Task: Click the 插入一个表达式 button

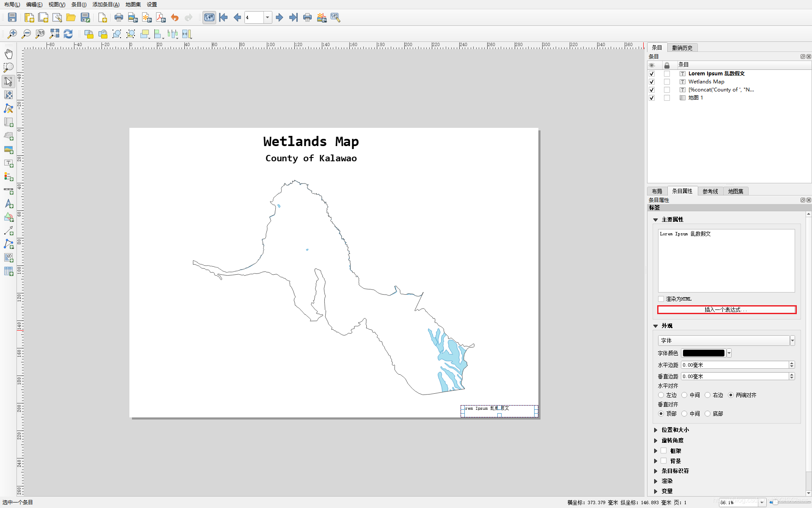Action: point(726,309)
